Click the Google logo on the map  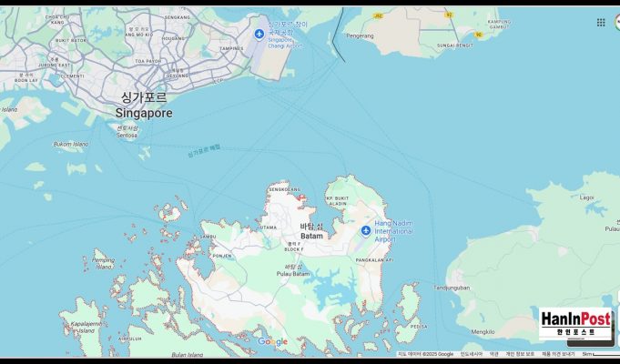(272, 342)
